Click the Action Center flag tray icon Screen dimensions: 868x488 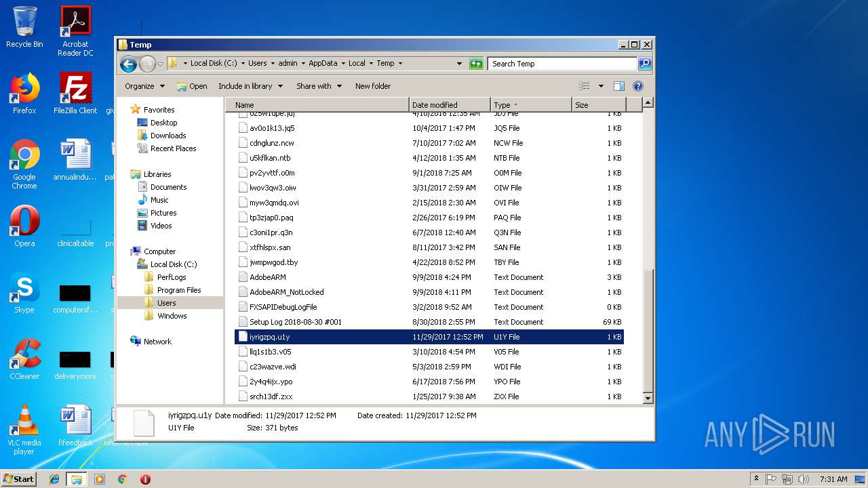pos(771,479)
